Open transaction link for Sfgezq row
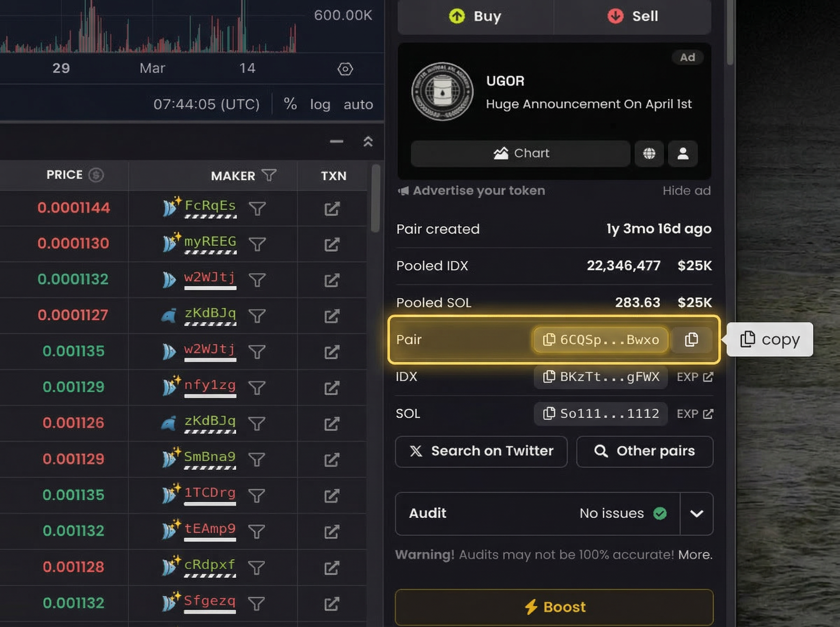The height and width of the screenshot is (627, 840). tap(332, 604)
